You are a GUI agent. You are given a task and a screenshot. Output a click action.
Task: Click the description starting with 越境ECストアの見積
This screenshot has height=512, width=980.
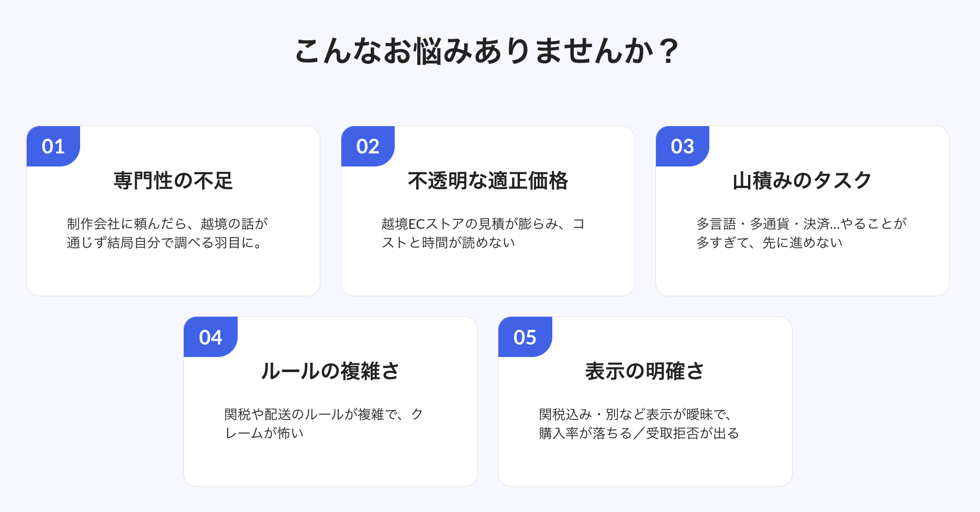pyautogui.click(x=483, y=233)
